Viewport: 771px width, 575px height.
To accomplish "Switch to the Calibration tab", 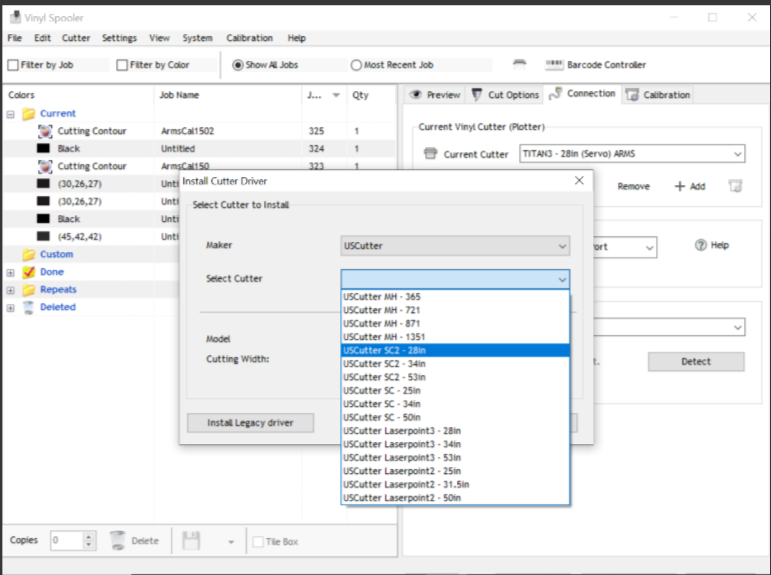I will 657,94.
